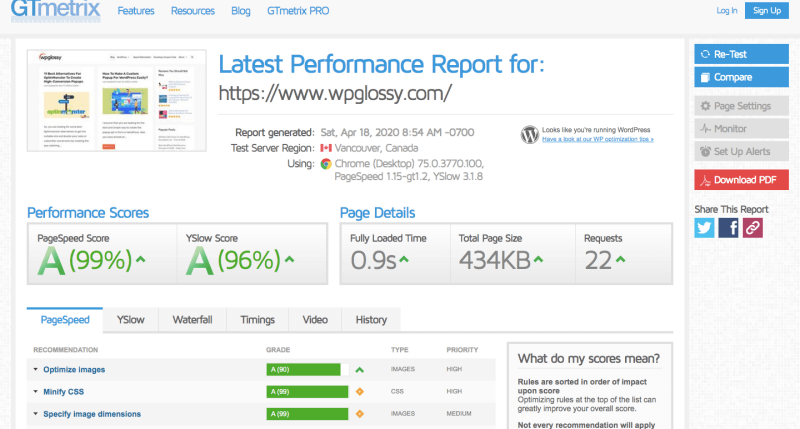Click the https://www.wpglossy.com/ URL text
800x429 pixels.
[x=335, y=93]
